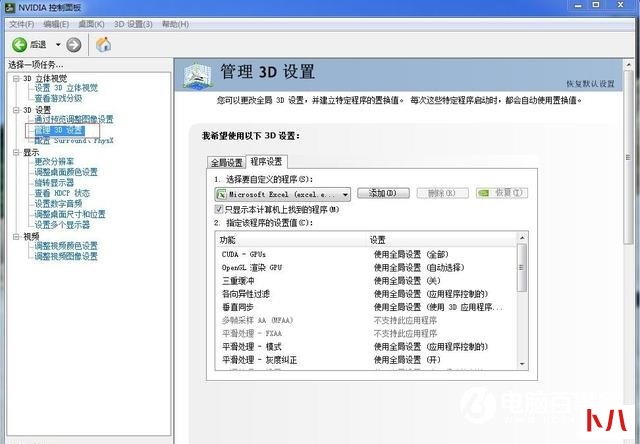Select the 垂直同步 settings row

(x=366, y=307)
